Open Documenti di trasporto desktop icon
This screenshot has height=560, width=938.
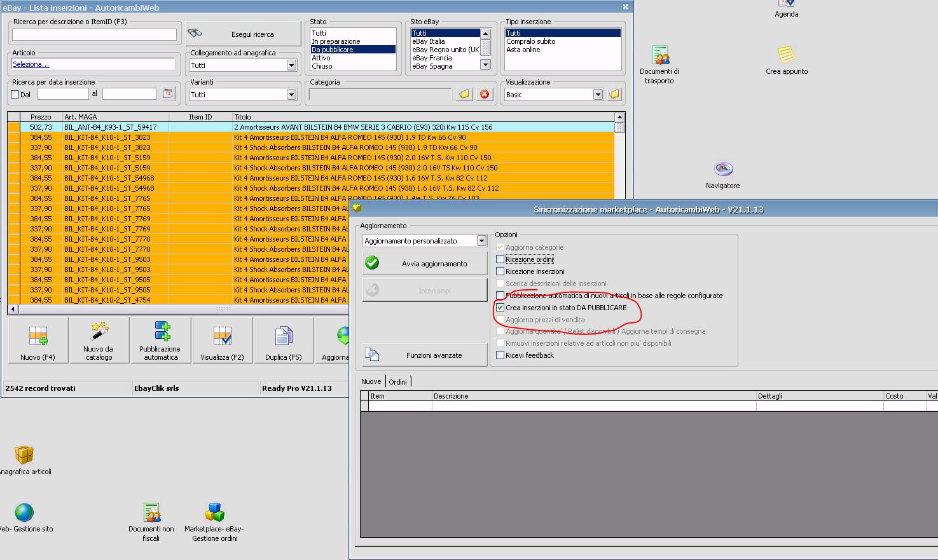[659, 65]
